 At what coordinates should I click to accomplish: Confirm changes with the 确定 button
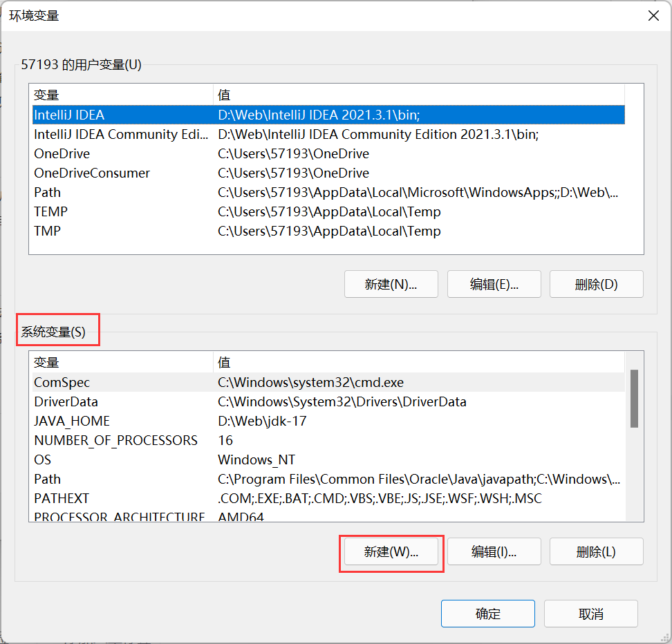point(487,613)
